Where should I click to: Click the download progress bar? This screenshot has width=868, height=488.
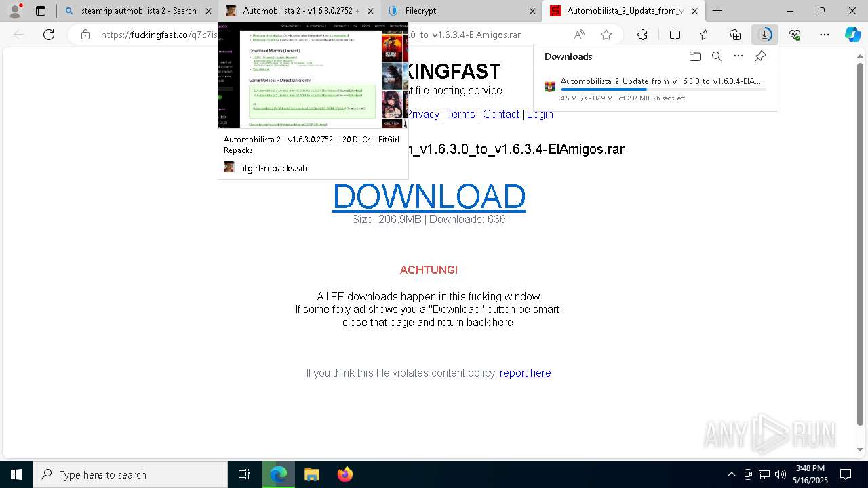coord(663,89)
